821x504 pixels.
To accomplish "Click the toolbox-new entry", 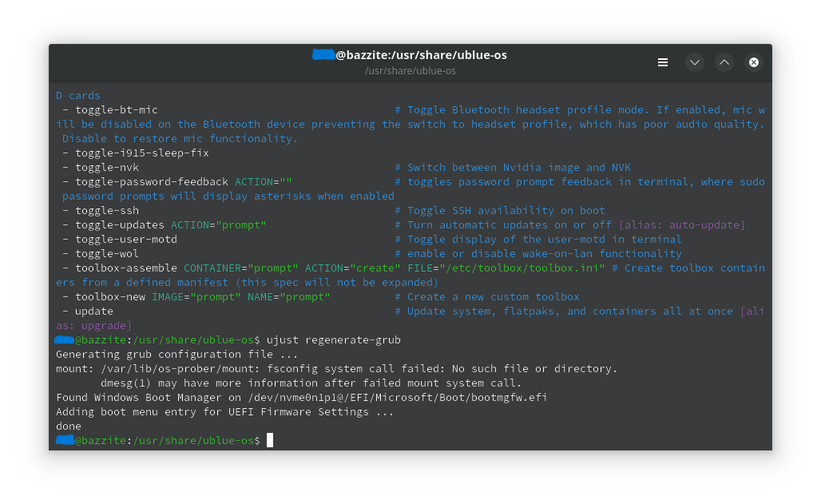I will click(110, 297).
